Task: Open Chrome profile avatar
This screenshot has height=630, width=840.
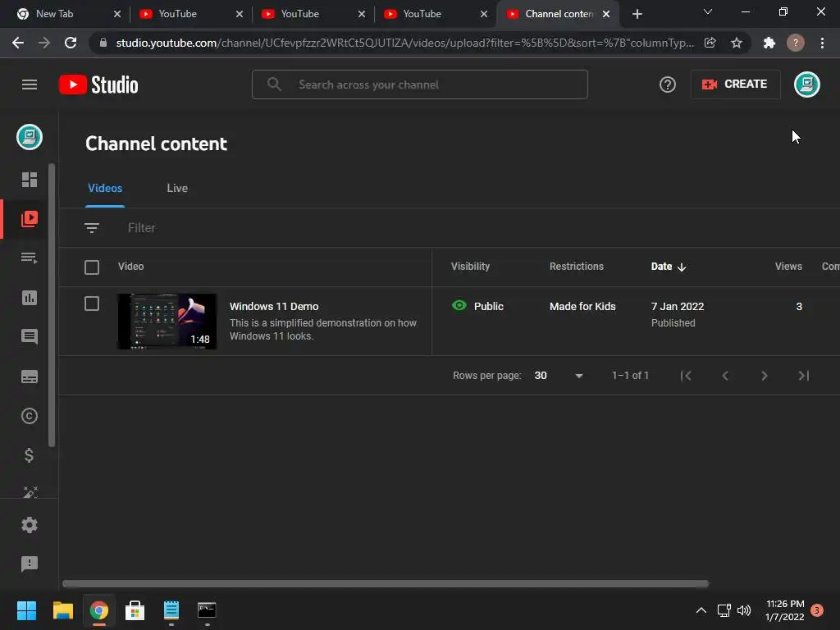Action: click(x=796, y=43)
